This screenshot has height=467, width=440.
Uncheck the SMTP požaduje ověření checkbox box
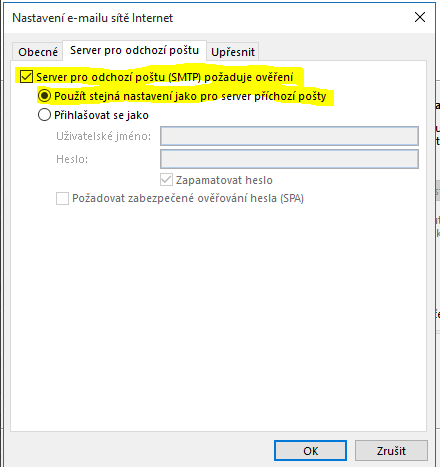tap(26, 76)
